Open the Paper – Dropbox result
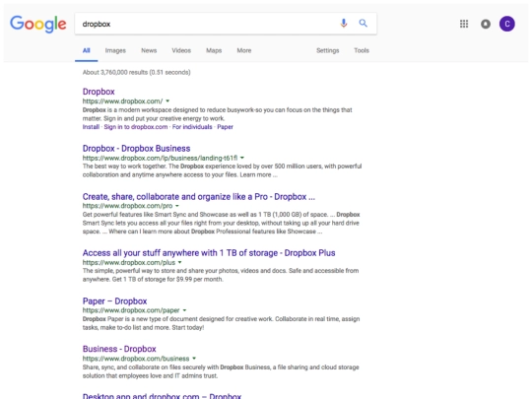The height and width of the screenshot is (399, 532). 114,301
